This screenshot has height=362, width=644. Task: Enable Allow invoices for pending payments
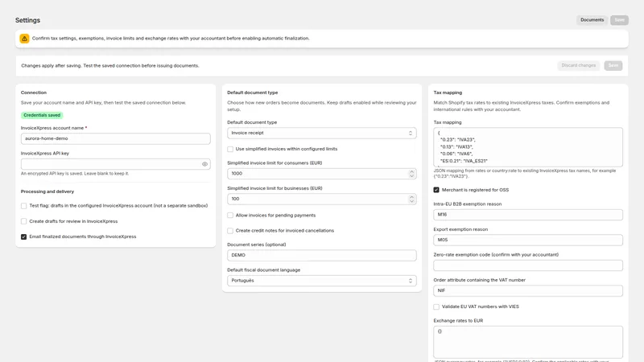coord(230,215)
